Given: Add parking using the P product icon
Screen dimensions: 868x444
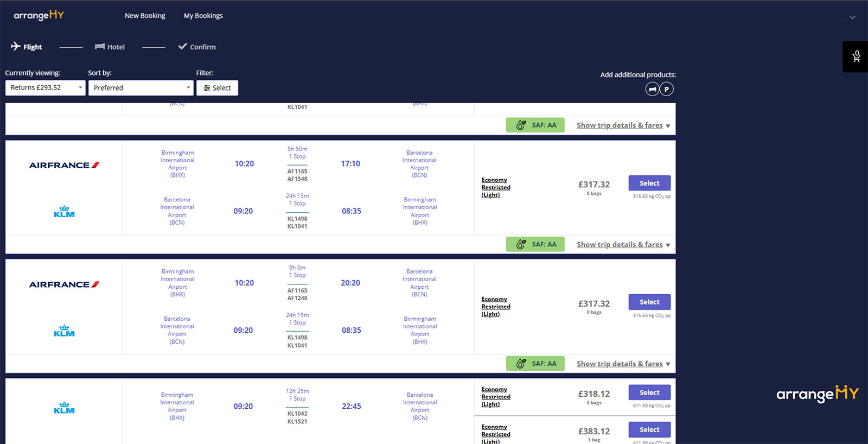Looking at the screenshot, I should (667, 89).
